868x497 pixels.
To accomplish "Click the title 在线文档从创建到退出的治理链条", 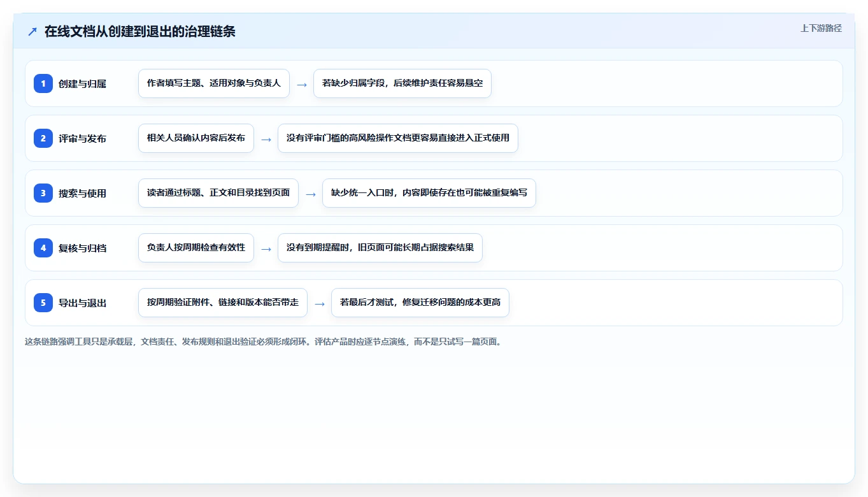I will click(x=140, y=31).
